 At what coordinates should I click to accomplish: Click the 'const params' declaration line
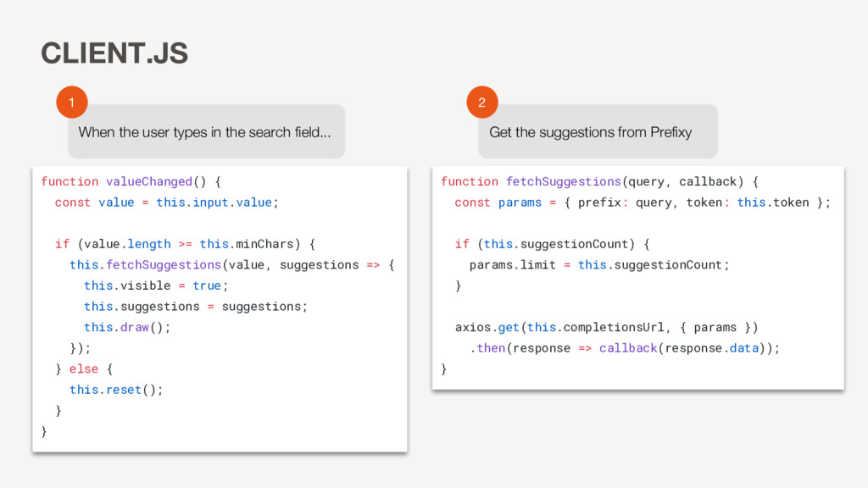643,202
